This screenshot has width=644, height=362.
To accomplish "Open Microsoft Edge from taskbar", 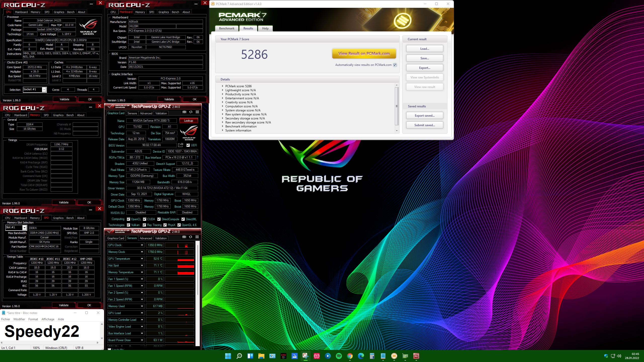I will pyautogui.click(x=361, y=356).
